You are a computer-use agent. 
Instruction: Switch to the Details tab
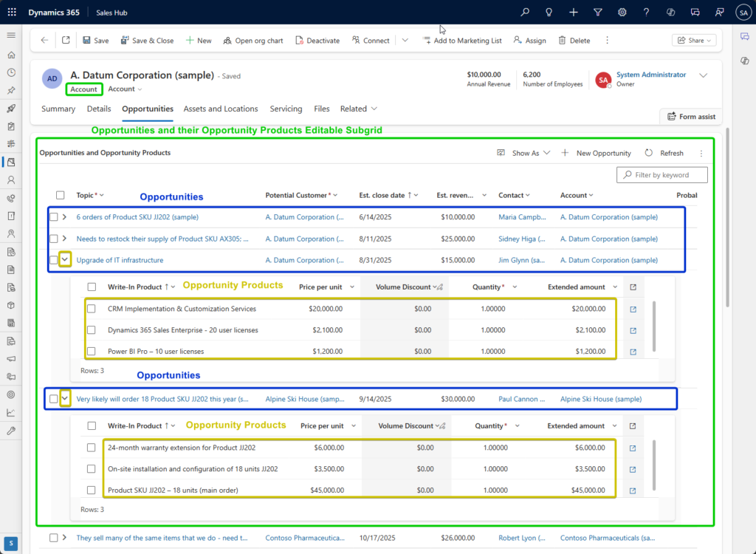[99, 109]
